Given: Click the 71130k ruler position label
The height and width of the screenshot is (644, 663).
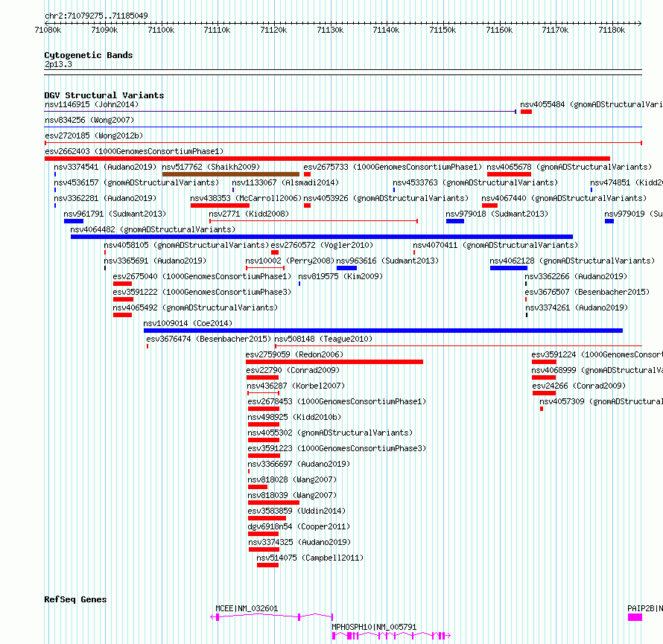Looking at the screenshot, I should [330, 30].
